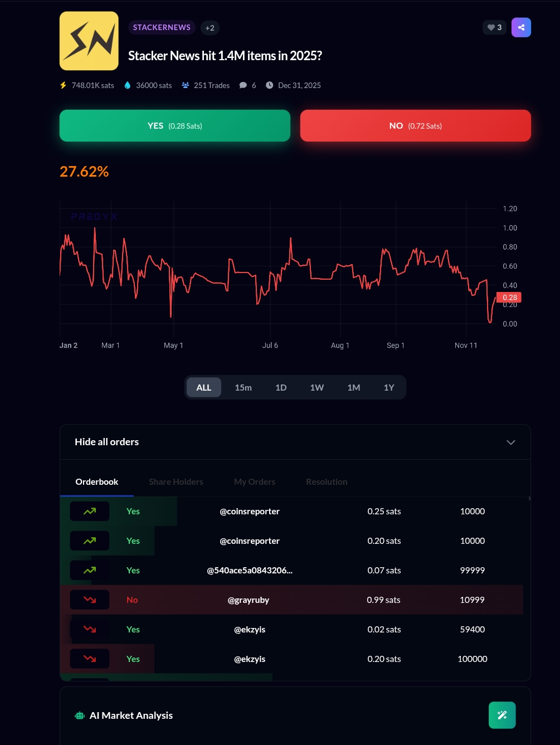
Task: Click the orderbook scrollbar handle
Action: coord(529,499)
